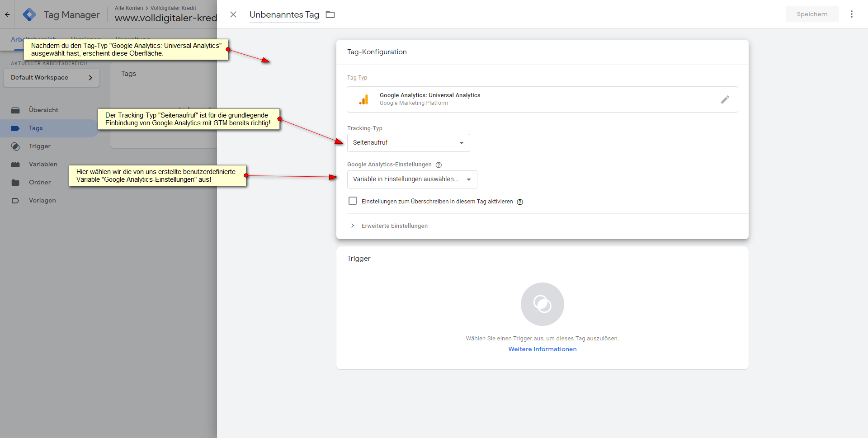
Task: Select the Google Analytics: Universal Analytics tag type row
Action: tap(542, 99)
